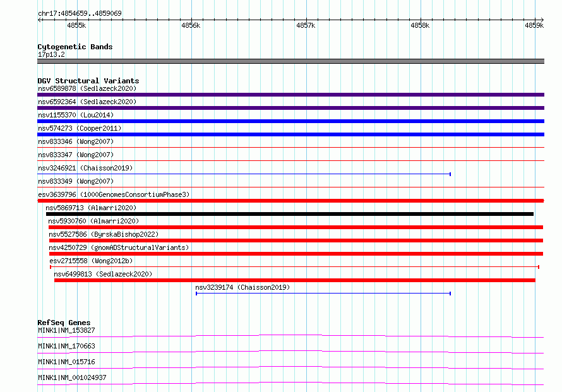Open the RefSeq Genes track title
The width and height of the screenshot is (562, 392).
[64, 323]
